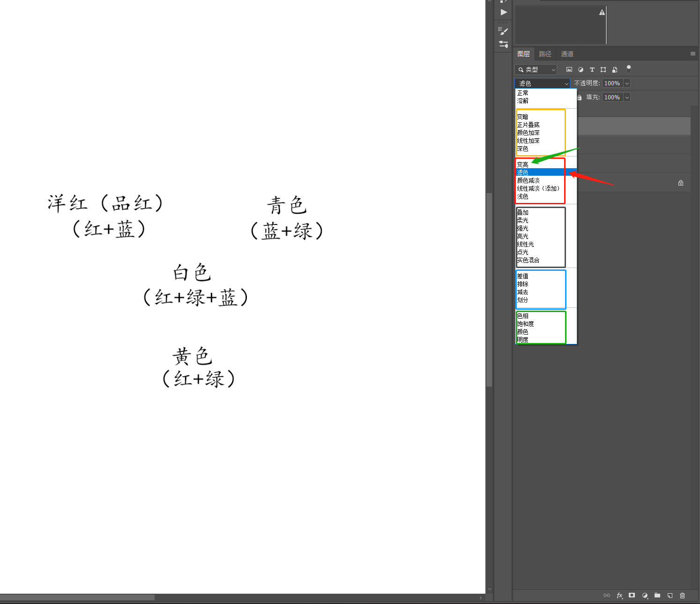This screenshot has height=604, width=700.
Task: Switch to the 路径 tab
Action: (545, 54)
